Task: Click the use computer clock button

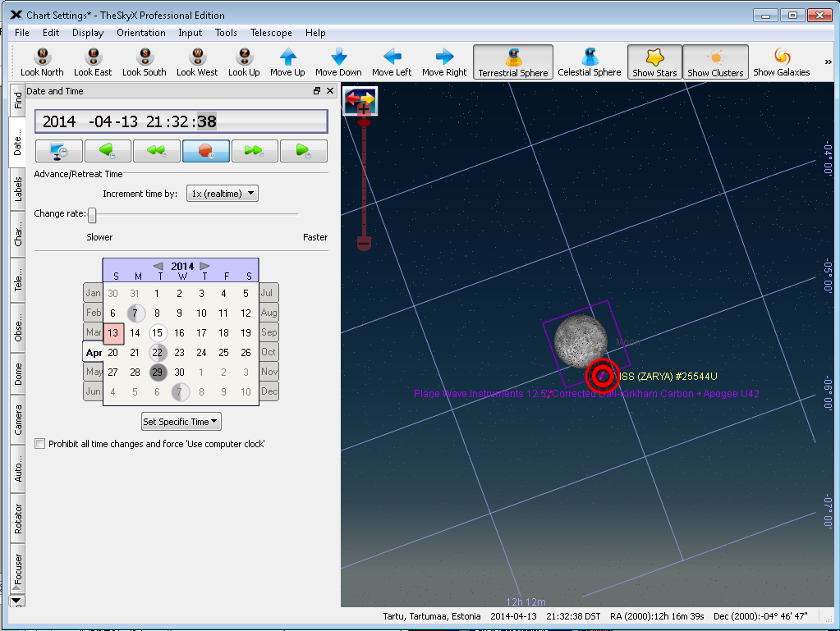Action: [58, 151]
